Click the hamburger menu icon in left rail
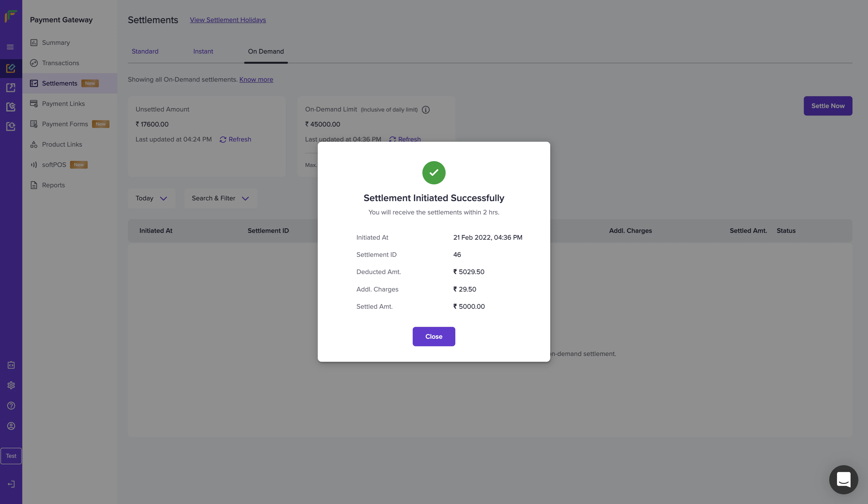 [x=10, y=47]
